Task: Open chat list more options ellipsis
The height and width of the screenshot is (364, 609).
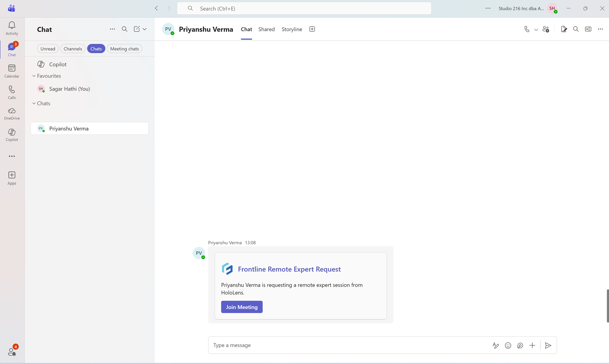Action: tap(112, 29)
